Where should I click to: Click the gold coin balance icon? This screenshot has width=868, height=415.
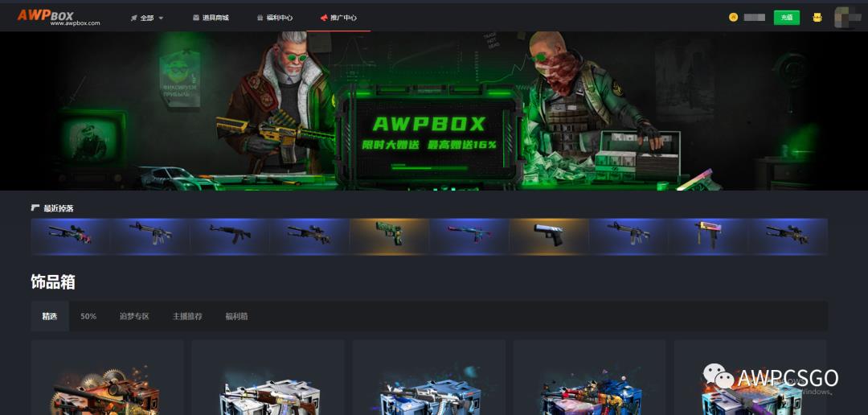click(733, 17)
